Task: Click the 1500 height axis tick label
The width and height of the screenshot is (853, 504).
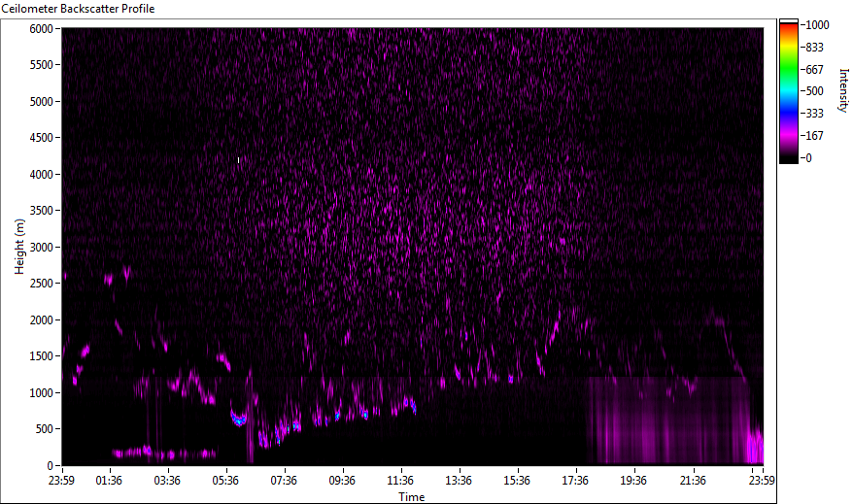Action: coord(42,356)
